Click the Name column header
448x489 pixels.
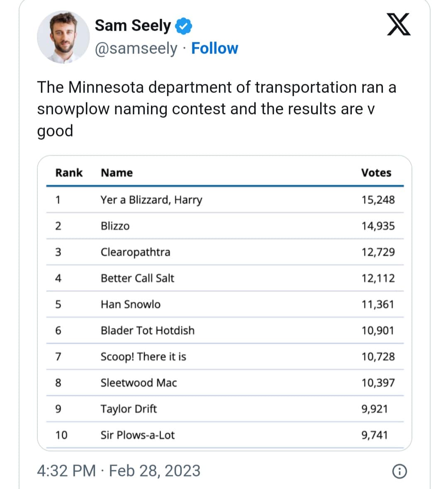117,173
